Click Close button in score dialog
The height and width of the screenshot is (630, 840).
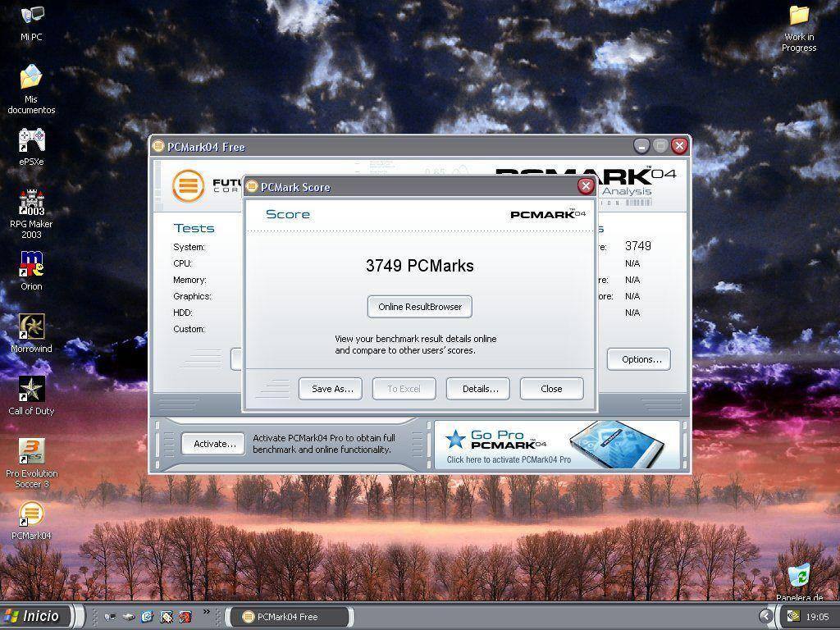click(552, 389)
